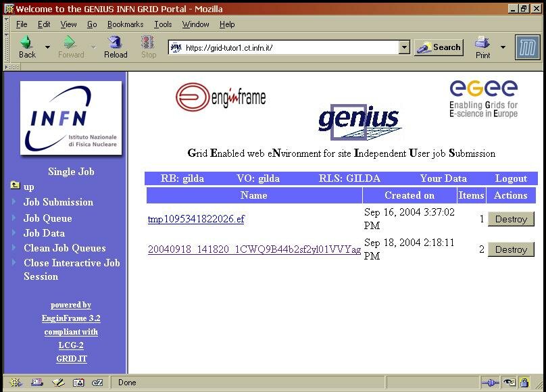Image resolution: width=546 pixels, height=392 pixels.
Task: Open the Go menu
Action: tap(92, 24)
